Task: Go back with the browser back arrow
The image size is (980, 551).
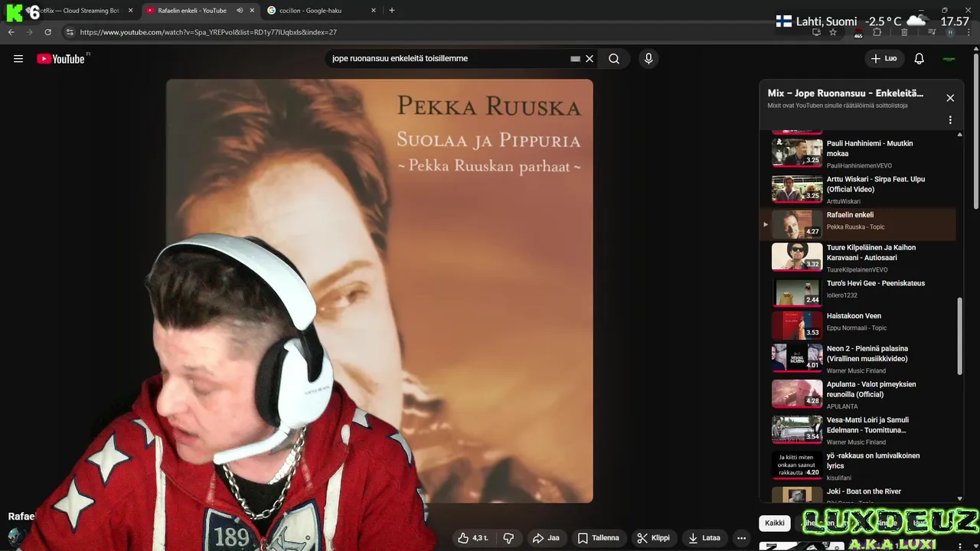Action: (11, 32)
